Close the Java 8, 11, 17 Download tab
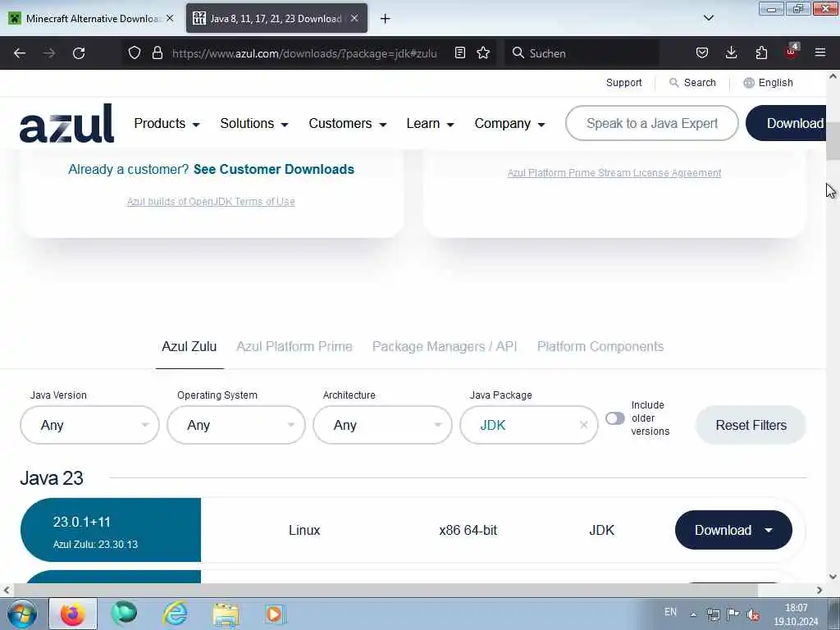Image resolution: width=840 pixels, height=630 pixels. [354, 18]
